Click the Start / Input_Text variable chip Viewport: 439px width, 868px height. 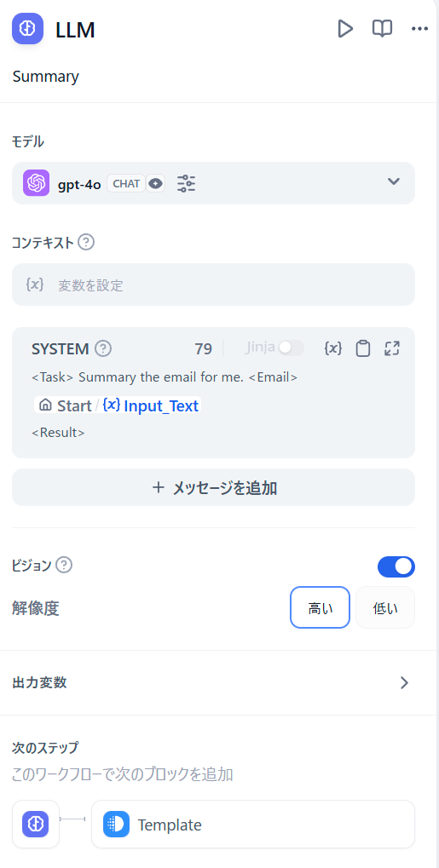pyautogui.click(x=117, y=405)
